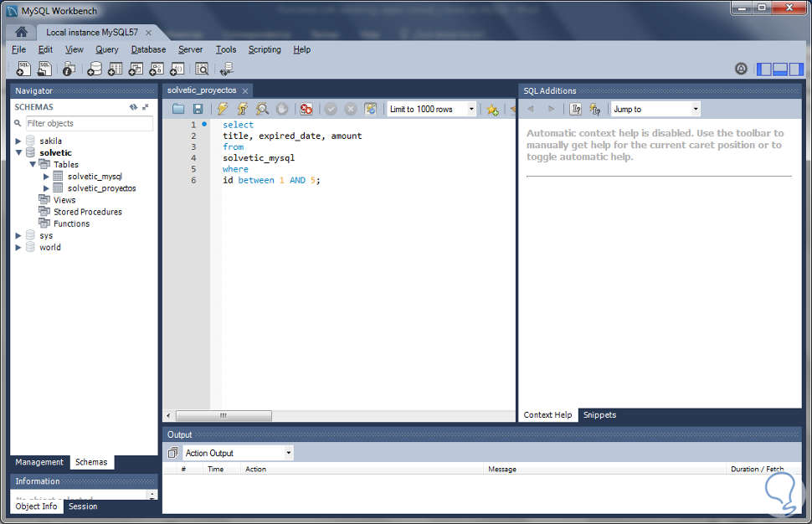Open the circular icon beside the panel toggles
The height and width of the screenshot is (524, 812).
[741, 69]
